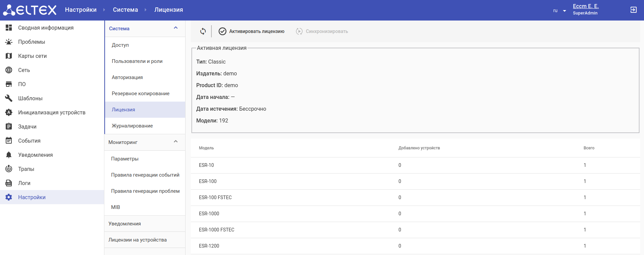Click the Логи icon in the sidebar
644x255 pixels.
click(x=9, y=183)
